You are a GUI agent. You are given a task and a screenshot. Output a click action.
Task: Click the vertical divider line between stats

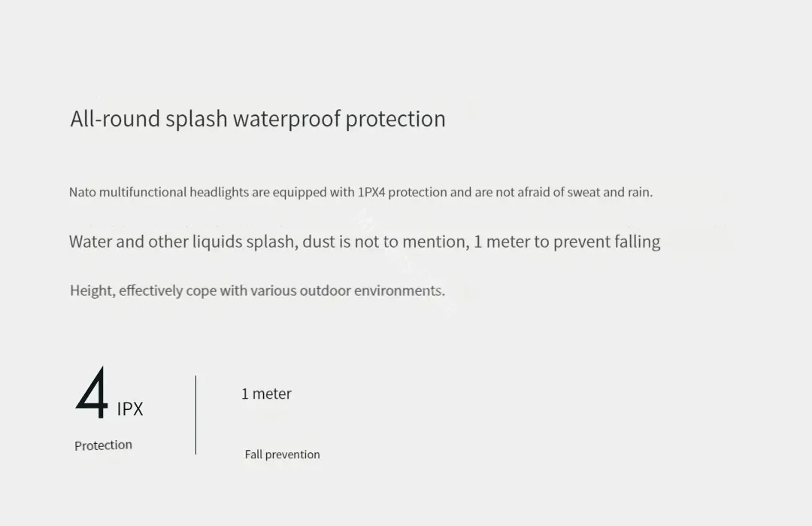195,415
